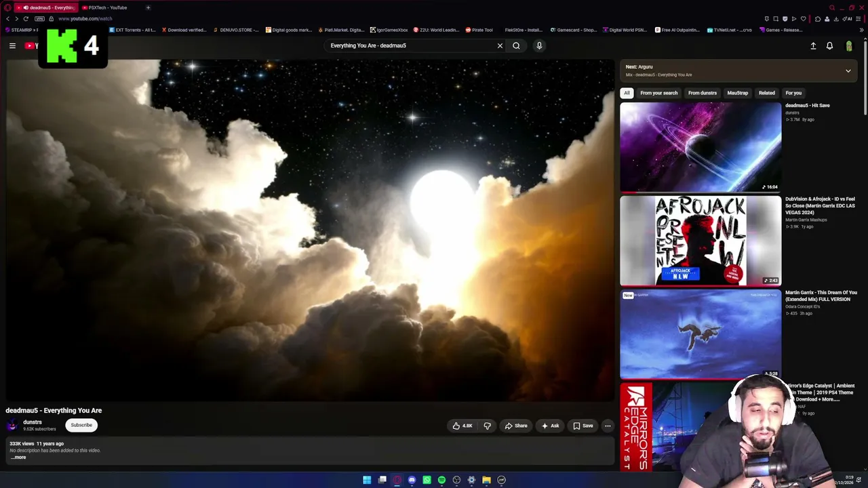Screen dimensions: 868x488
Task: Start voice search with microphone icon
Action: (539, 45)
